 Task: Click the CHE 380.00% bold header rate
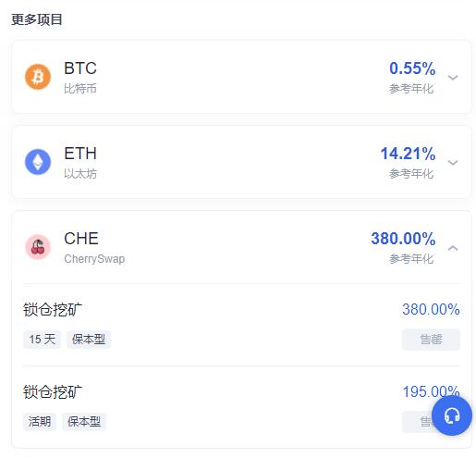click(x=403, y=239)
